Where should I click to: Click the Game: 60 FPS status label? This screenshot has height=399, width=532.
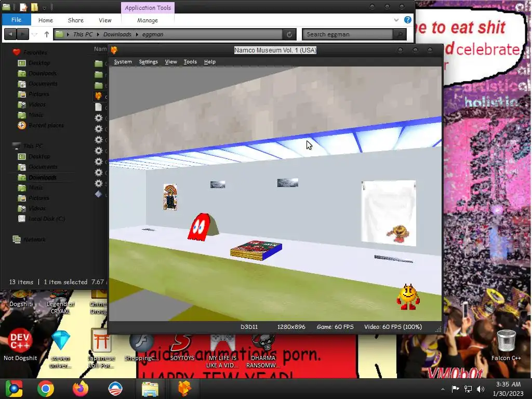coord(335,327)
